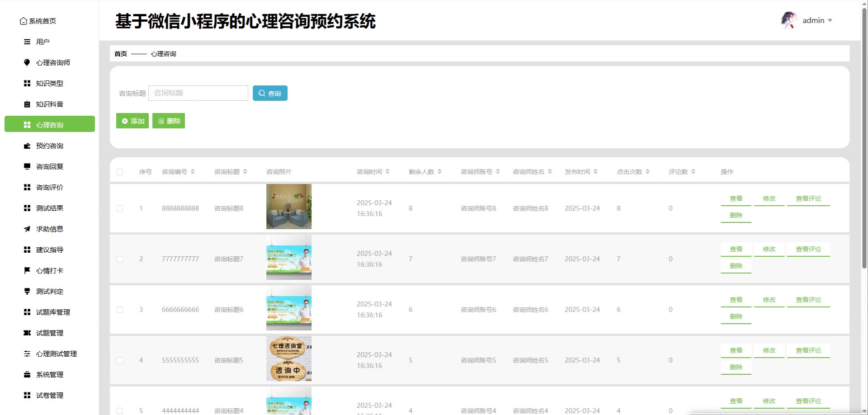The image size is (868, 415).
Task: Click the flag icon beside 心情打卡
Action: click(27, 270)
